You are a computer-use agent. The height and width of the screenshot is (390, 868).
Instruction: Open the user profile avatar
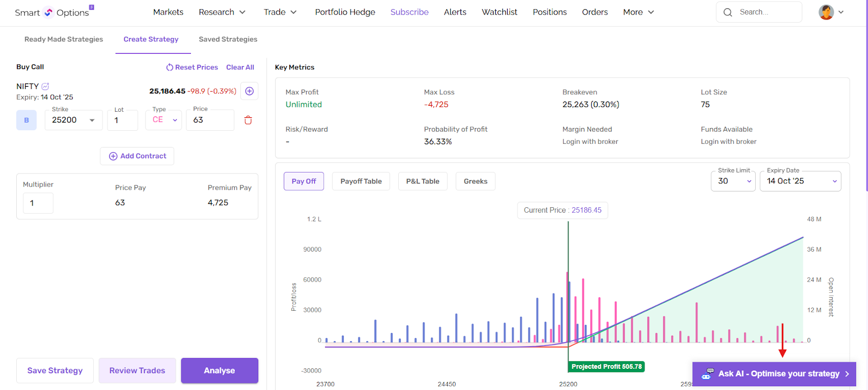(x=826, y=12)
